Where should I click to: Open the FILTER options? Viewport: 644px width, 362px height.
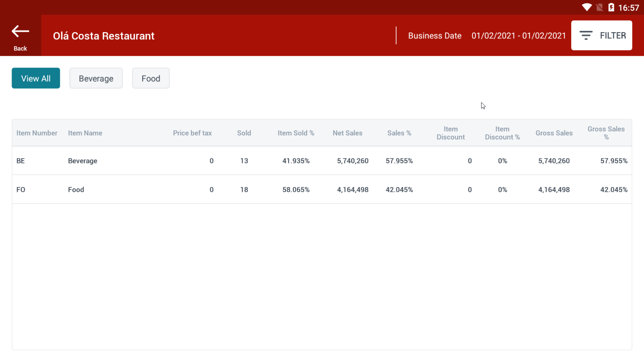pyautogui.click(x=601, y=35)
